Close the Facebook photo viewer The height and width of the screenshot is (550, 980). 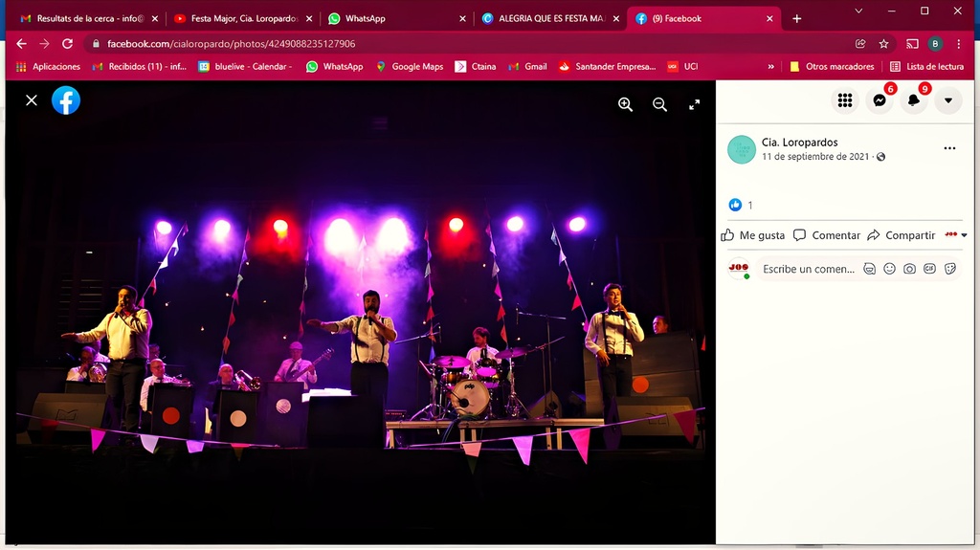pos(32,100)
